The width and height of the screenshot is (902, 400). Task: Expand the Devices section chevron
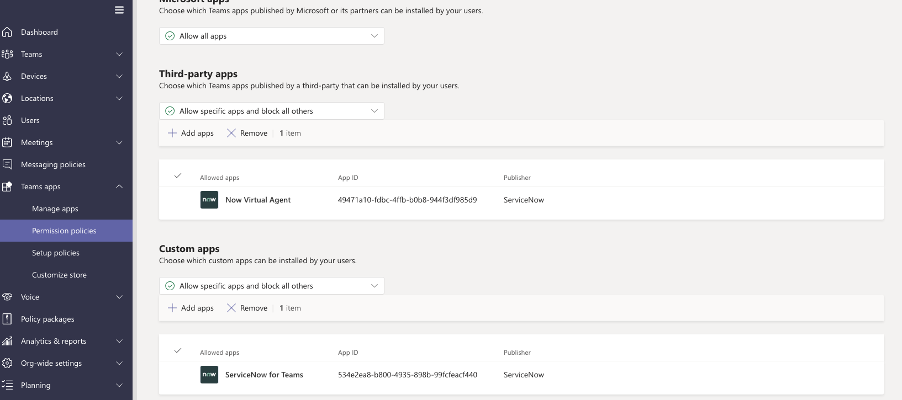pyautogui.click(x=119, y=76)
